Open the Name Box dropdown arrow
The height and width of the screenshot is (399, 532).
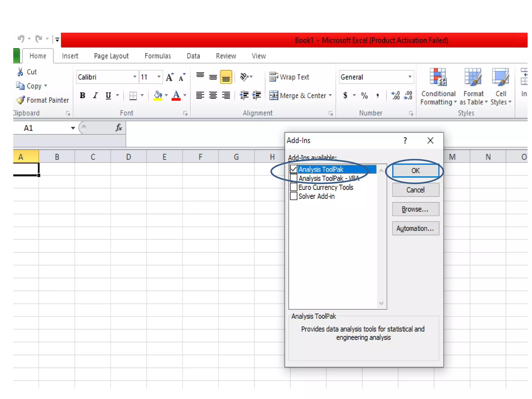(73, 128)
